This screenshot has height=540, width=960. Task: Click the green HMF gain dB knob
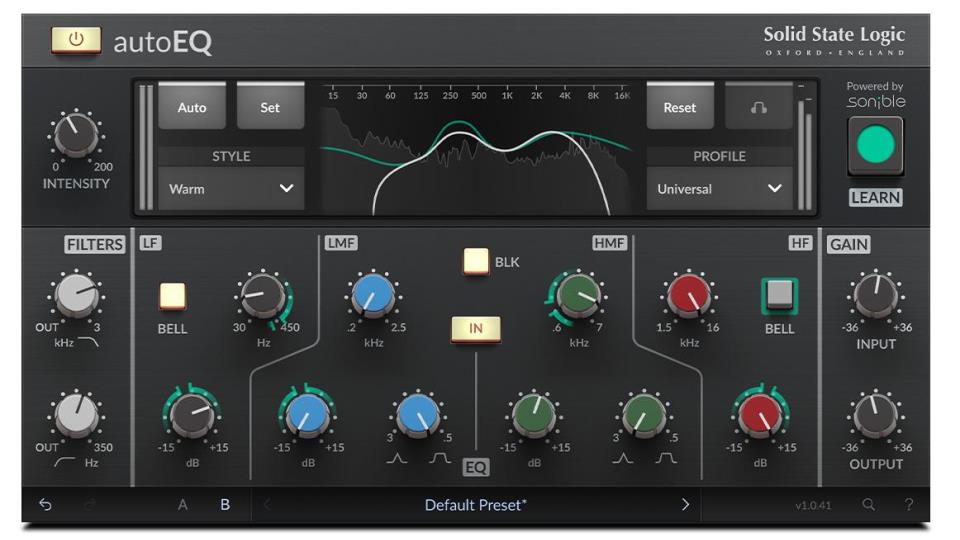[x=534, y=416]
